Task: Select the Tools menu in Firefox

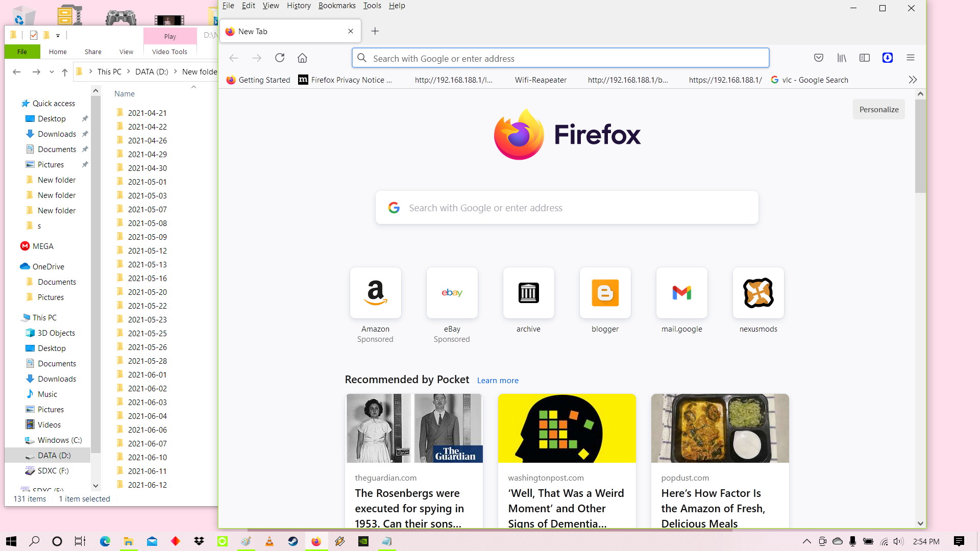Action: click(372, 6)
